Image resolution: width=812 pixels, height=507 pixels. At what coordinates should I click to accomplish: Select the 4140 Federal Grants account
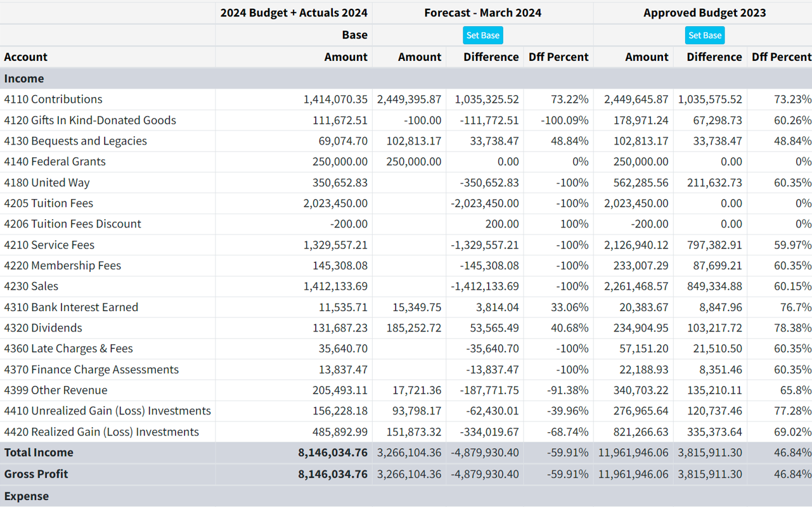55,162
